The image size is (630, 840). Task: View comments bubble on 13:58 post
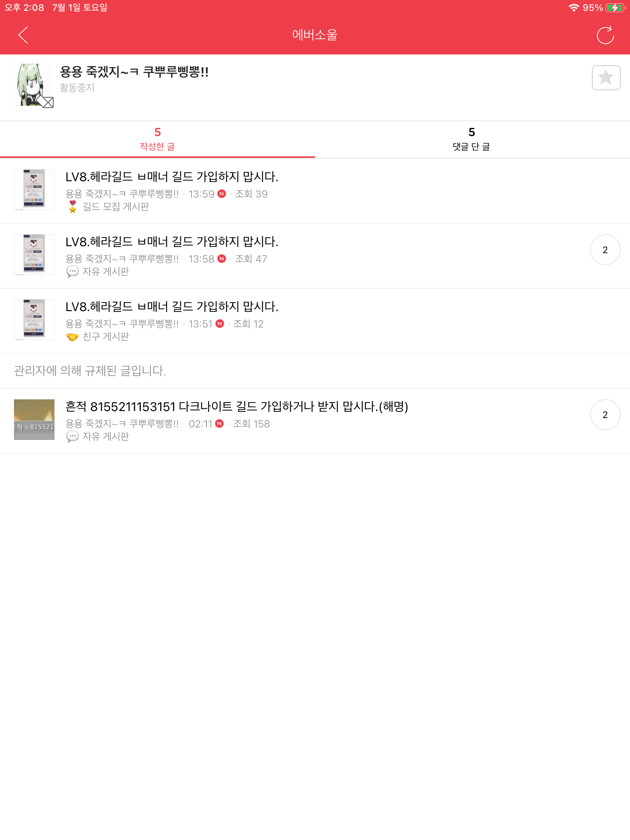coord(605,250)
